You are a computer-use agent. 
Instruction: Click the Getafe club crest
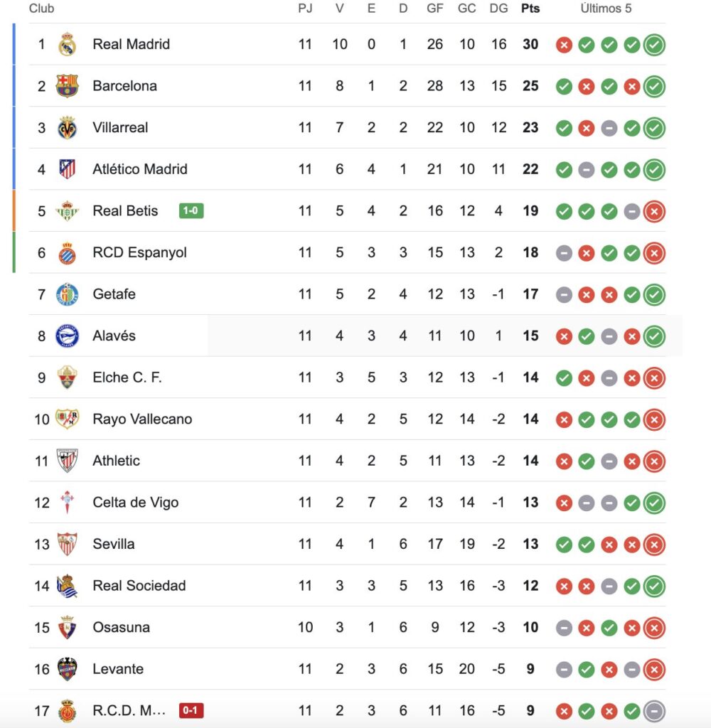67,294
